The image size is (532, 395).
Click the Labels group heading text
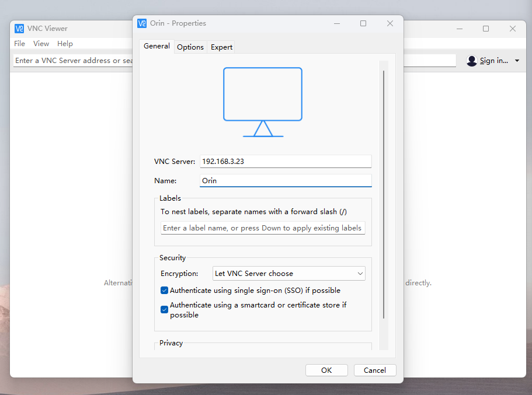170,198
